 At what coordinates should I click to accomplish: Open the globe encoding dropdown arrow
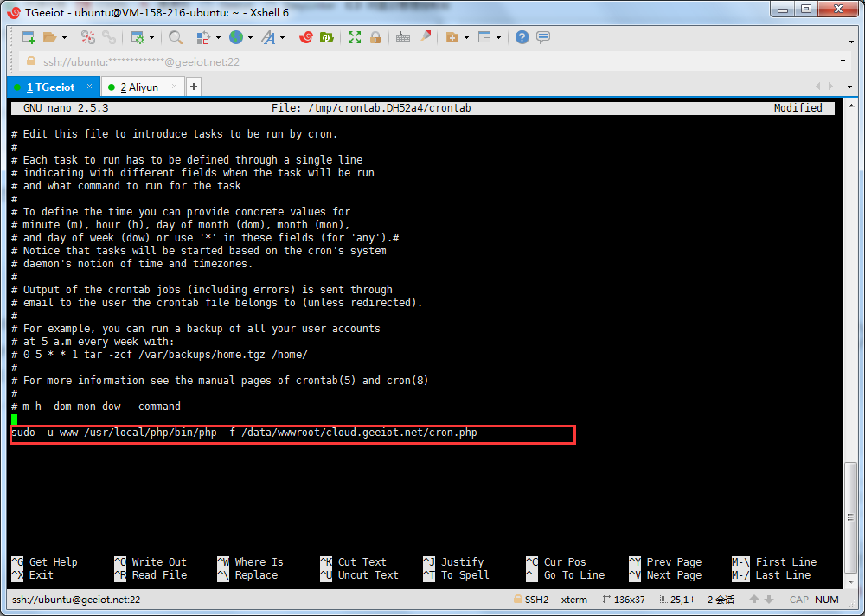click(x=250, y=38)
